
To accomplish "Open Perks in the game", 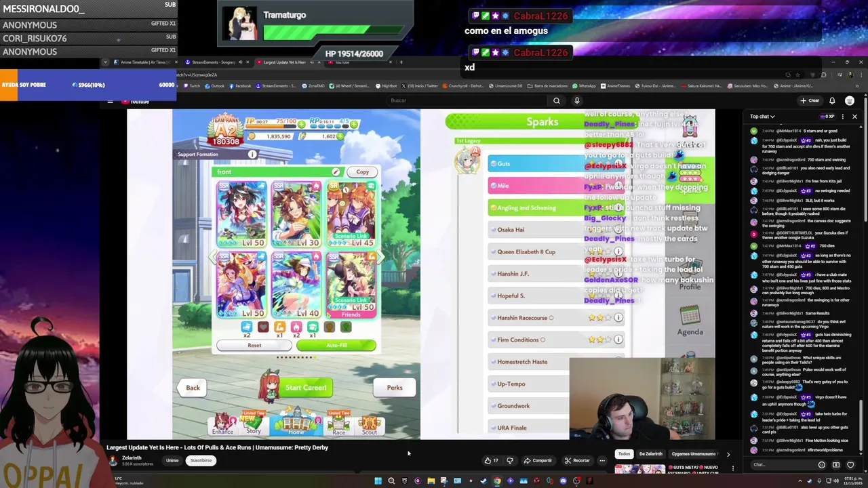I will coord(395,388).
